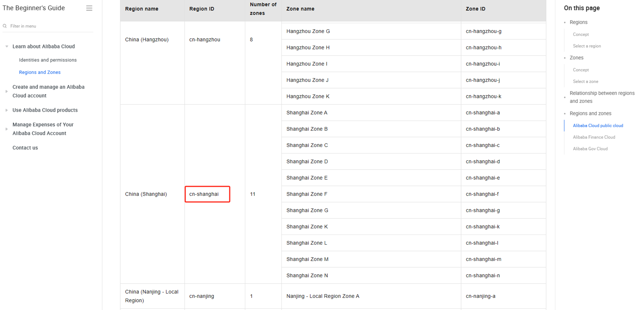Click the cn-nanjing-a zone ID cell

[480, 296]
